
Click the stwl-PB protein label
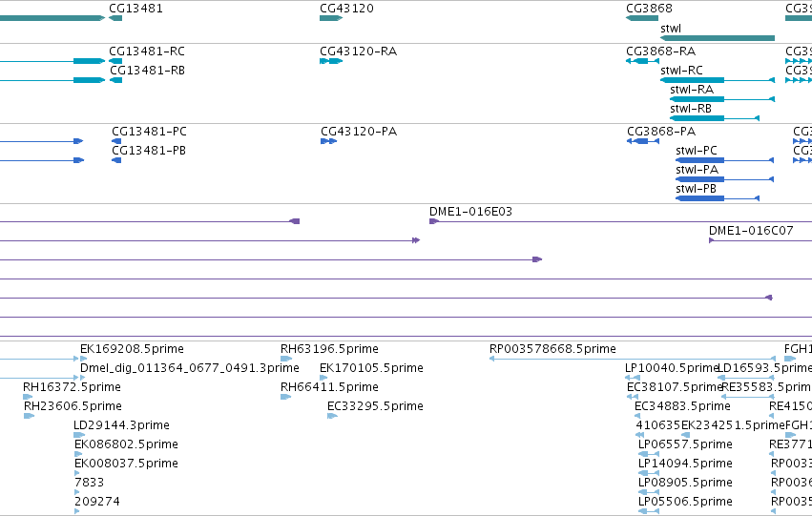point(696,189)
